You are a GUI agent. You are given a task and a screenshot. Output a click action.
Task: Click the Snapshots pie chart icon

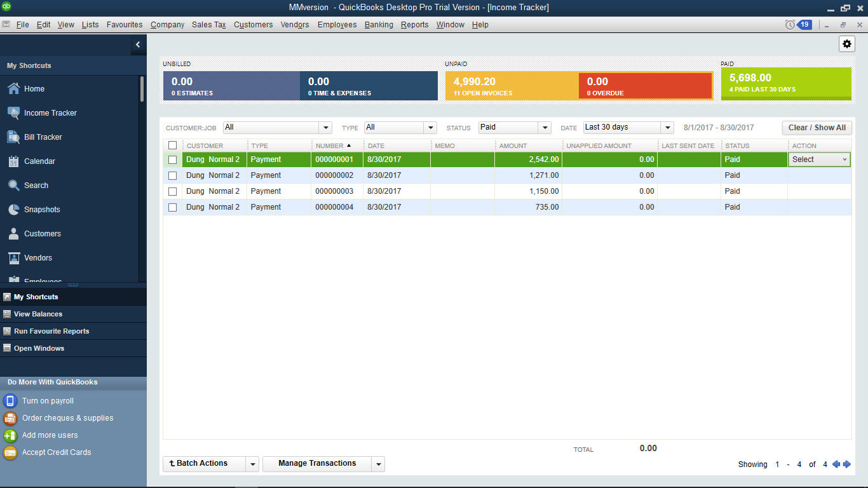pyautogui.click(x=13, y=210)
